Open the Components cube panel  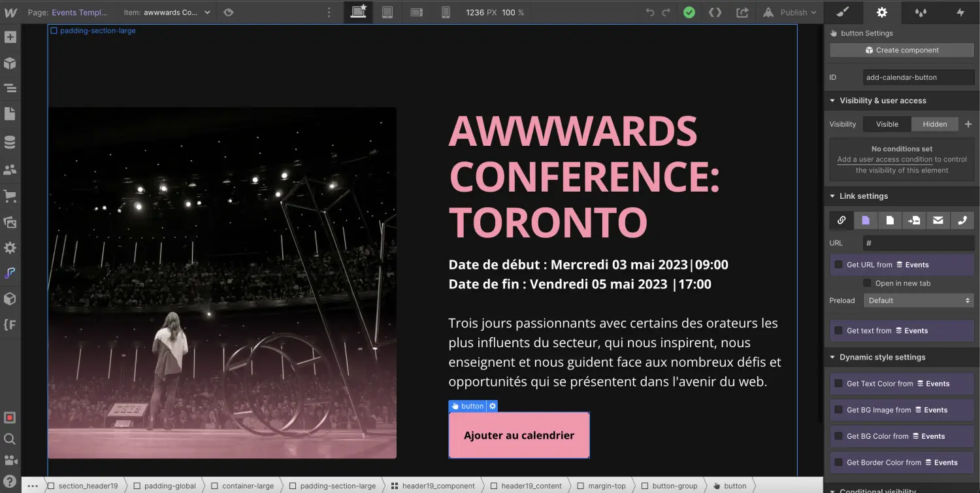tap(10, 63)
